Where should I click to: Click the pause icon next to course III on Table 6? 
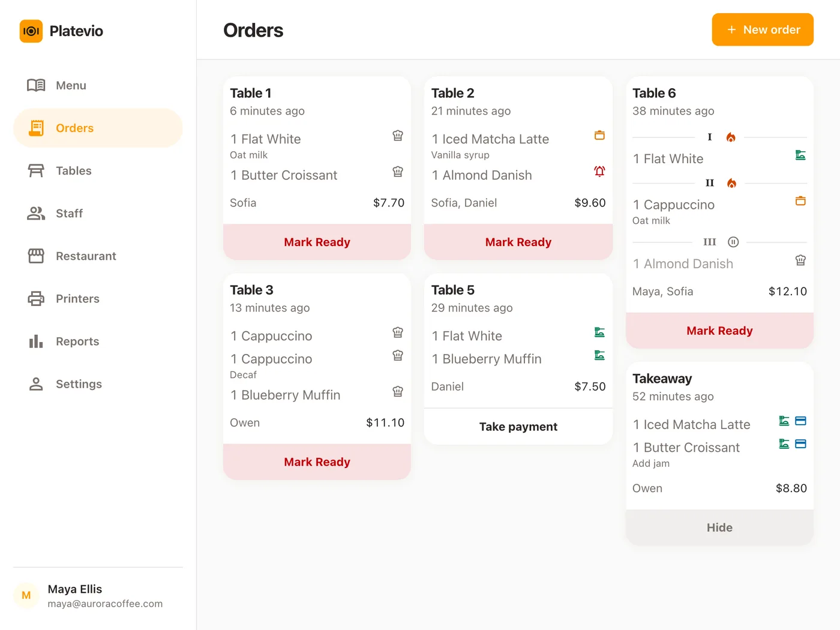pos(733,242)
